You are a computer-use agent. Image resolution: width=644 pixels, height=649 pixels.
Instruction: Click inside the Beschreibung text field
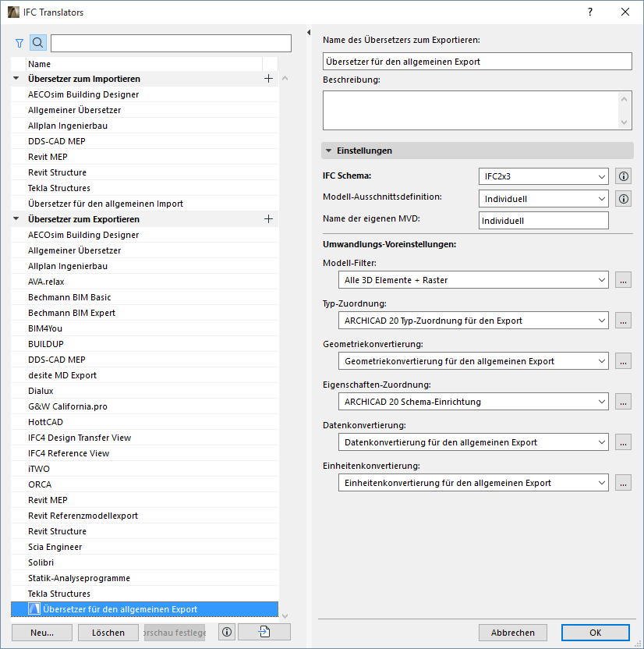[x=468, y=109]
